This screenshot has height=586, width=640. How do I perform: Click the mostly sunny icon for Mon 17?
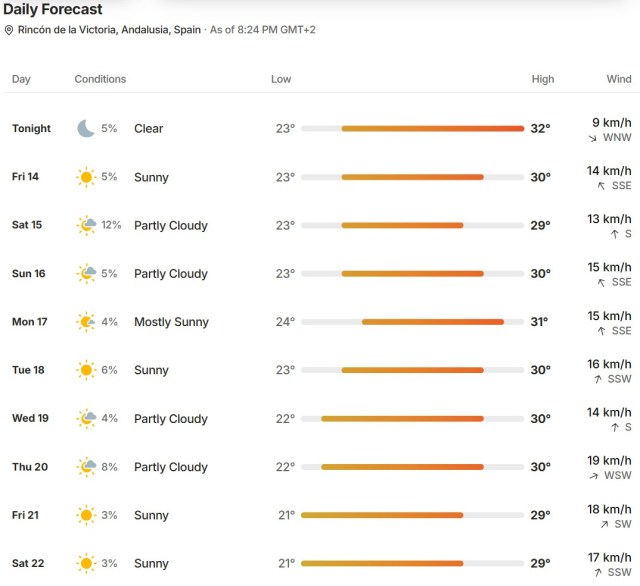(x=86, y=322)
